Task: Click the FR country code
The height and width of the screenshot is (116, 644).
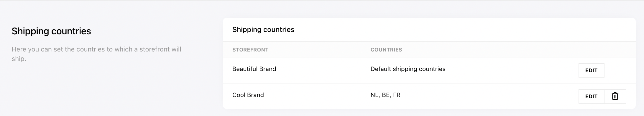Action: tap(397, 95)
